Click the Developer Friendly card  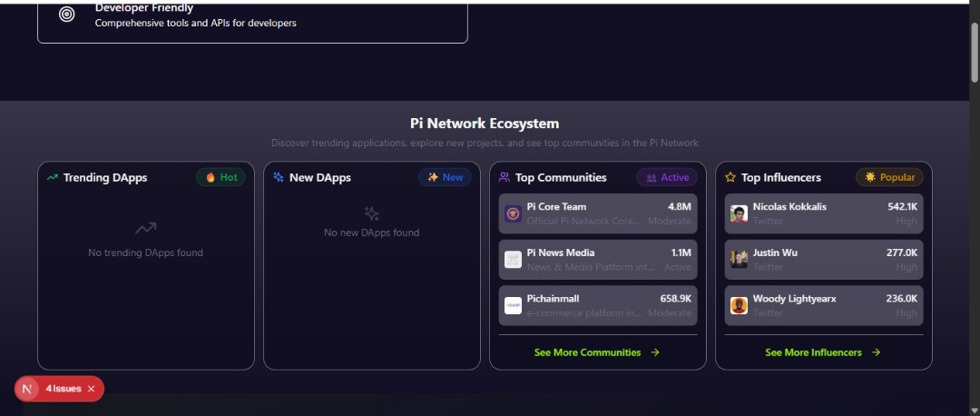(x=252, y=23)
